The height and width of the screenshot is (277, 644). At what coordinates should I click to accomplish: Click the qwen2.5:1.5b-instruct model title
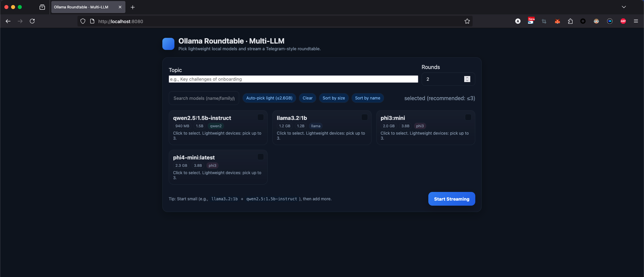(202, 118)
